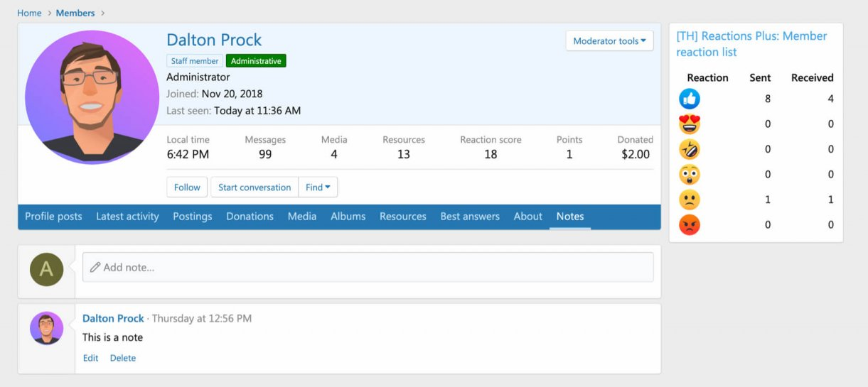Click the astonished Wow reaction icon
Viewport: 868px width, 387px height.
[x=689, y=175]
